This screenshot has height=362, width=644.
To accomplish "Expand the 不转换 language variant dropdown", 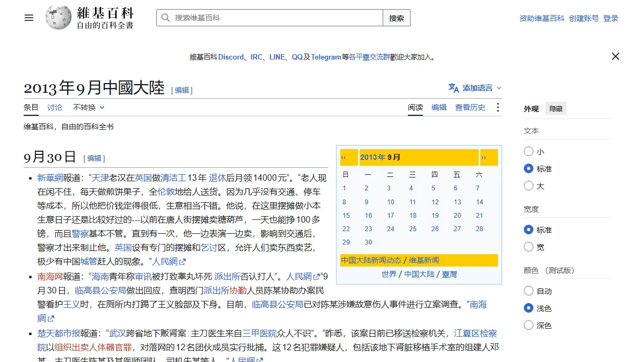I will coord(89,107).
